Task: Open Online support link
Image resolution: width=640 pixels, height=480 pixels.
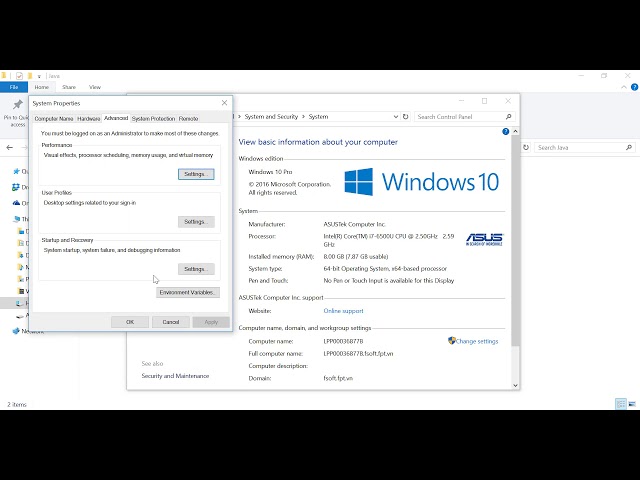Action: coord(343,311)
